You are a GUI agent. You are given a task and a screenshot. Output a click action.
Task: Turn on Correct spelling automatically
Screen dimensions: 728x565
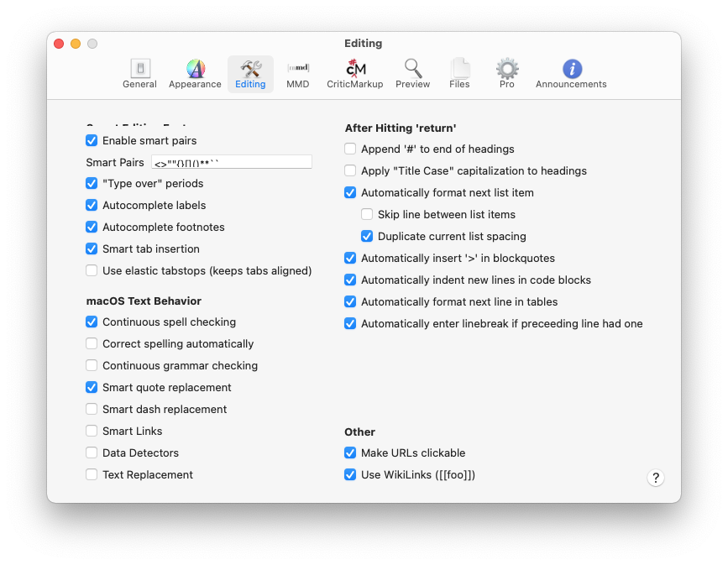(x=92, y=343)
